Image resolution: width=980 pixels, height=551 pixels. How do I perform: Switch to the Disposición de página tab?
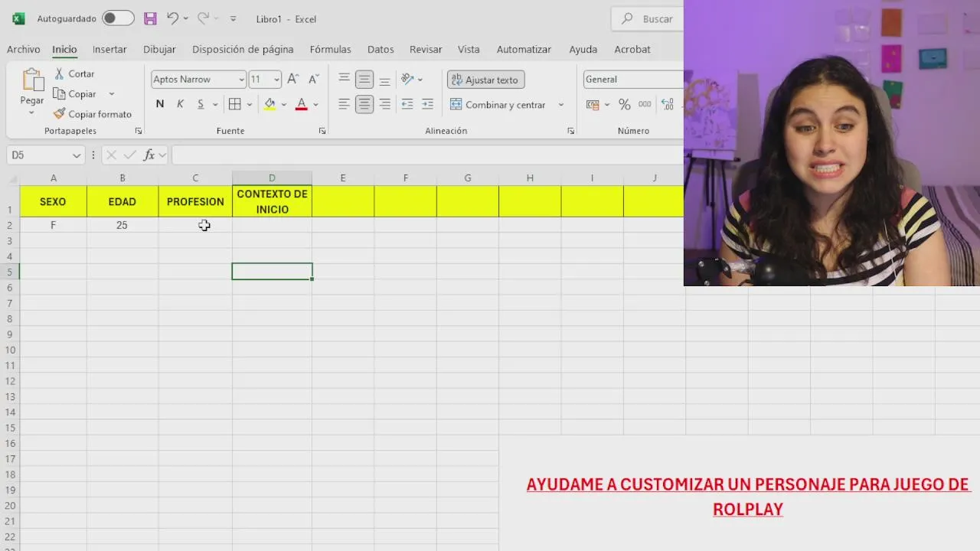point(243,49)
